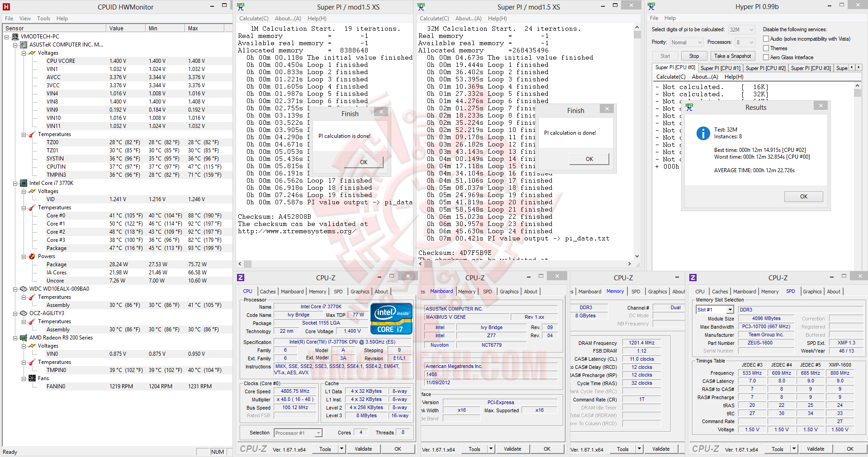The height and width of the screenshot is (457, 868).
Task: Click OK in the 32M Super PI Finish dialog
Action: pyautogui.click(x=589, y=159)
